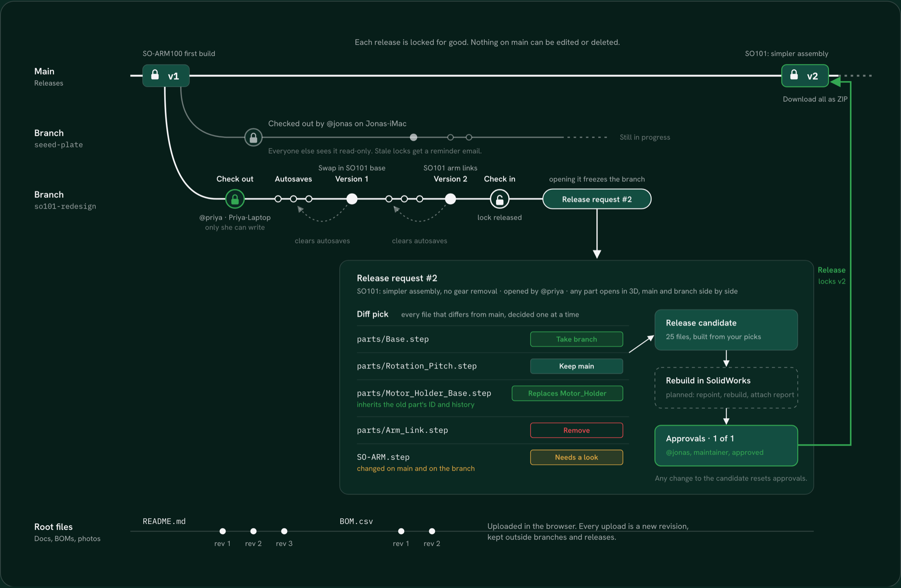
Task: Click the 'Still in progress' status text
Action: point(645,137)
